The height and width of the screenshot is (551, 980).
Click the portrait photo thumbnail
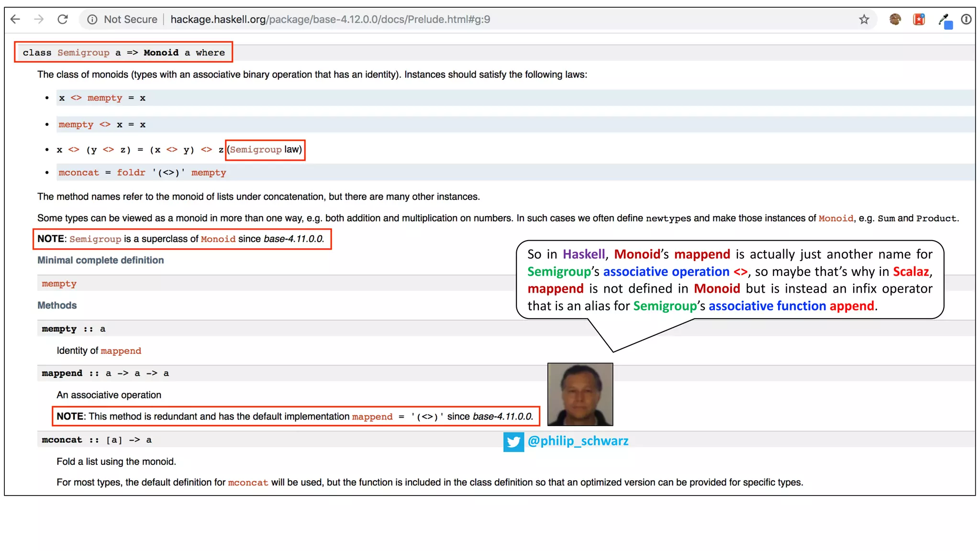click(x=580, y=394)
